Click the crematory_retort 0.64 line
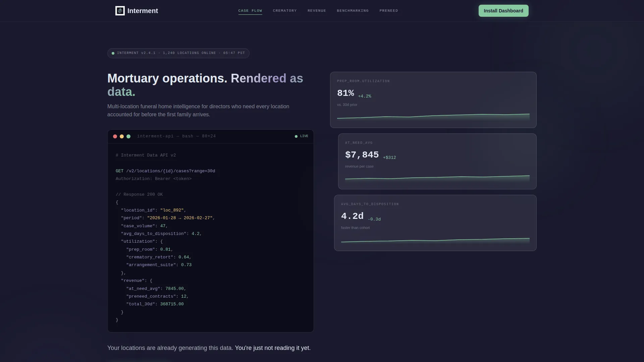The width and height of the screenshot is (644, 362). [x=159, y=257]
